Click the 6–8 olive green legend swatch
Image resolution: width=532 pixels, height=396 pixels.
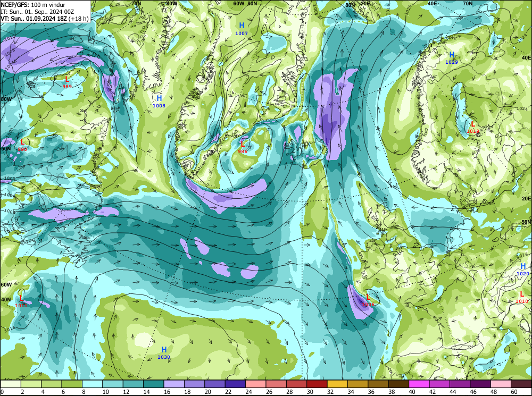pyautogui.click(x=72, y=384)
